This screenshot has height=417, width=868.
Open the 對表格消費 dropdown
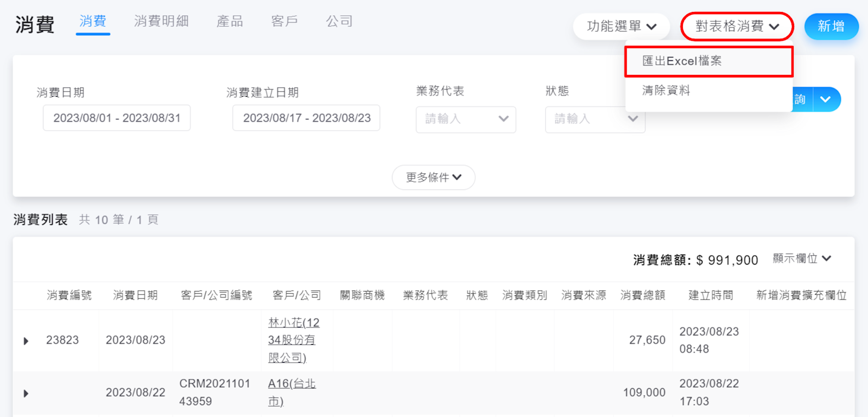click(x=737, y=26)
